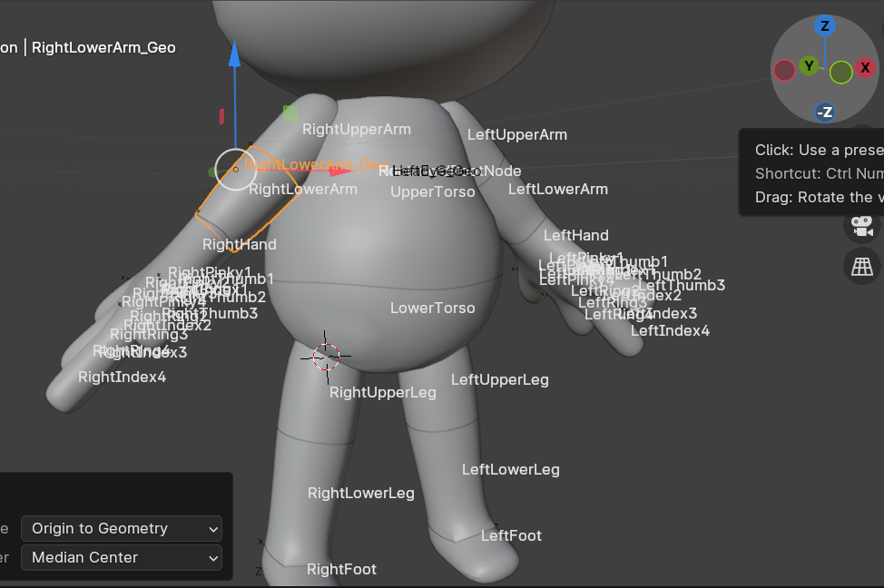Select the RightUpperArm bone label
The image size is (884, 588).
click(x=356, y=129)
